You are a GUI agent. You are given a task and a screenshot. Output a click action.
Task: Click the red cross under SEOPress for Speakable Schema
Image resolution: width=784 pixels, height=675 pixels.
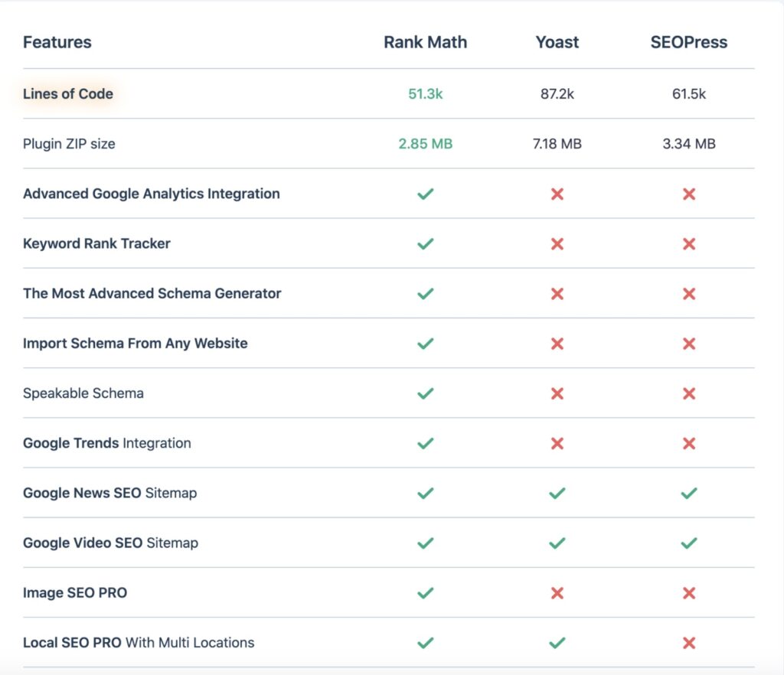pos(688,393)
